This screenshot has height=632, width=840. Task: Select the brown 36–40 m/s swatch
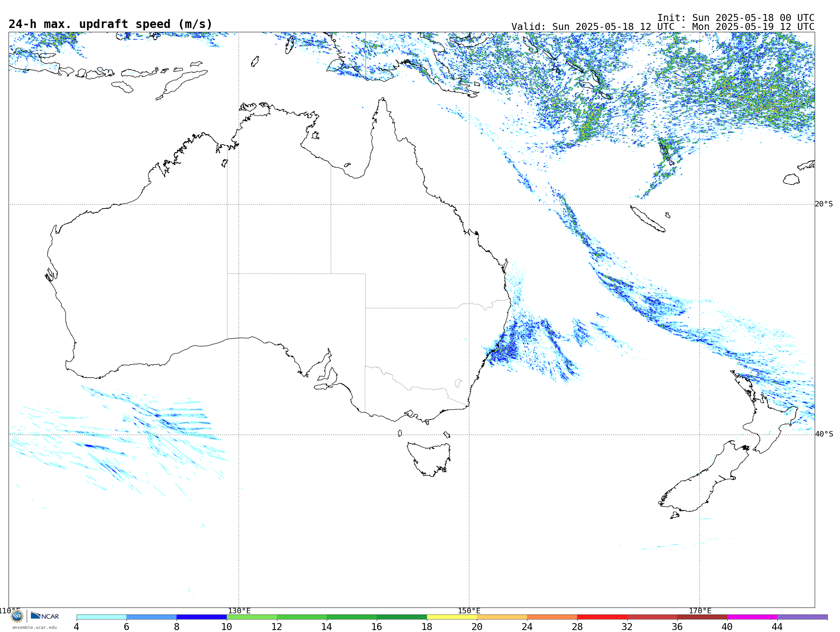pyautogui.click(x=702, y=617)
